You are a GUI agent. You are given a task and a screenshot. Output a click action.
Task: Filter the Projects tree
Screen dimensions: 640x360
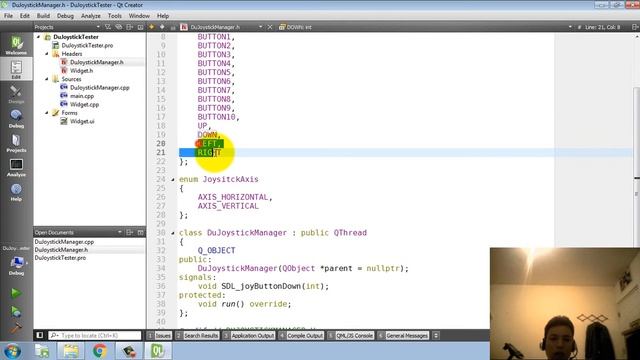coord(108,27)
